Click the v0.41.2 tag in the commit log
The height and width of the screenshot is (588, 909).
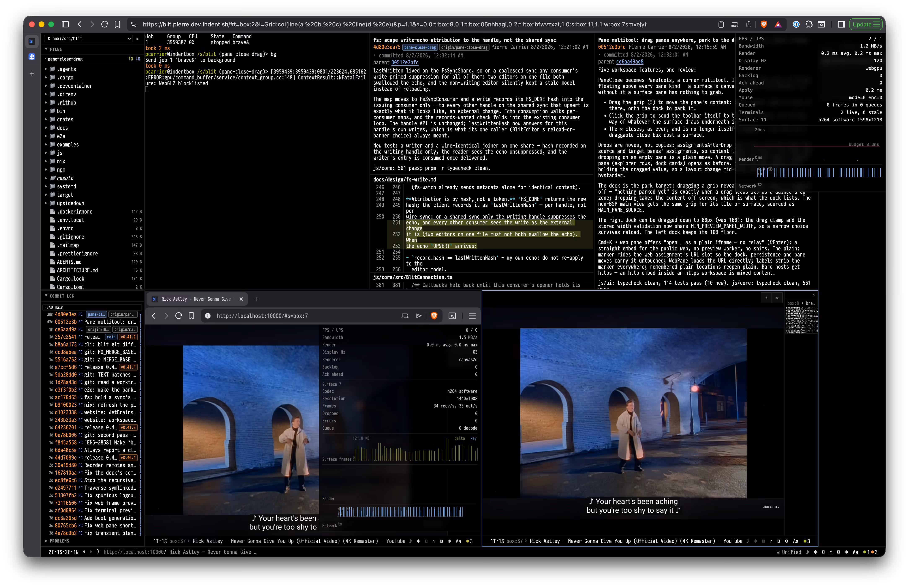pyautogui.click(x=128, y=337)
